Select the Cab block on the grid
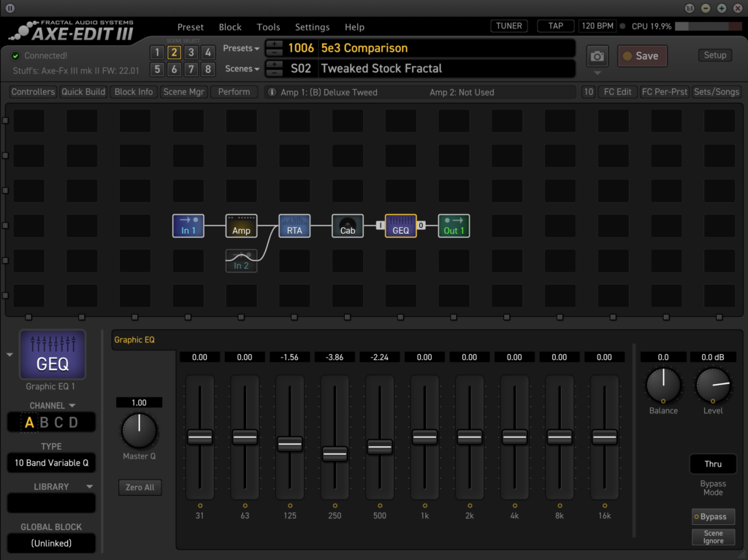The image size is (748, 560). 347,226
